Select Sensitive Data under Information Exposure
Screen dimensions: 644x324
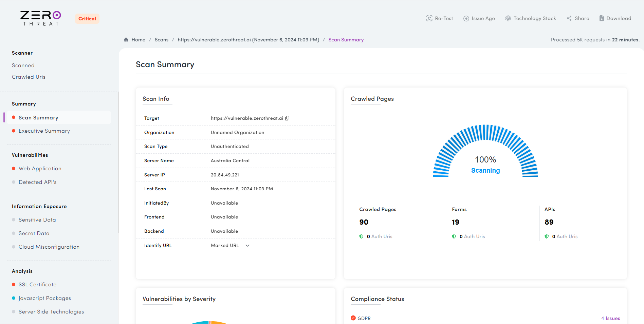[37, 220]
